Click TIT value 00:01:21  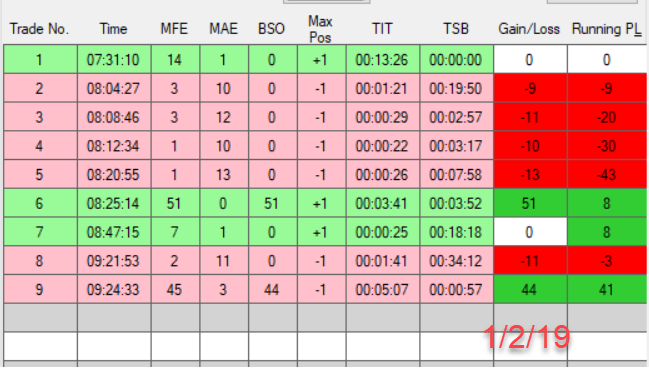383,88
